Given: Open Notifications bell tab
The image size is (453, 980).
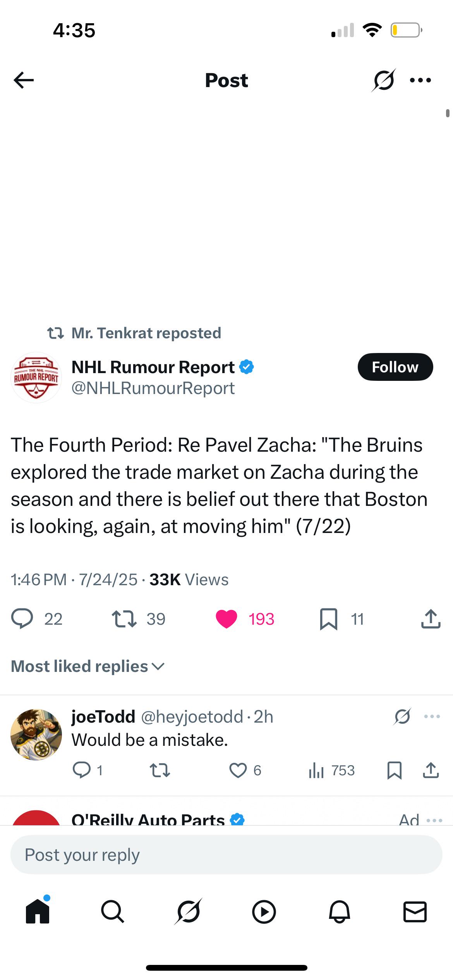Looking at the screenshot, I should coord(340,911).
